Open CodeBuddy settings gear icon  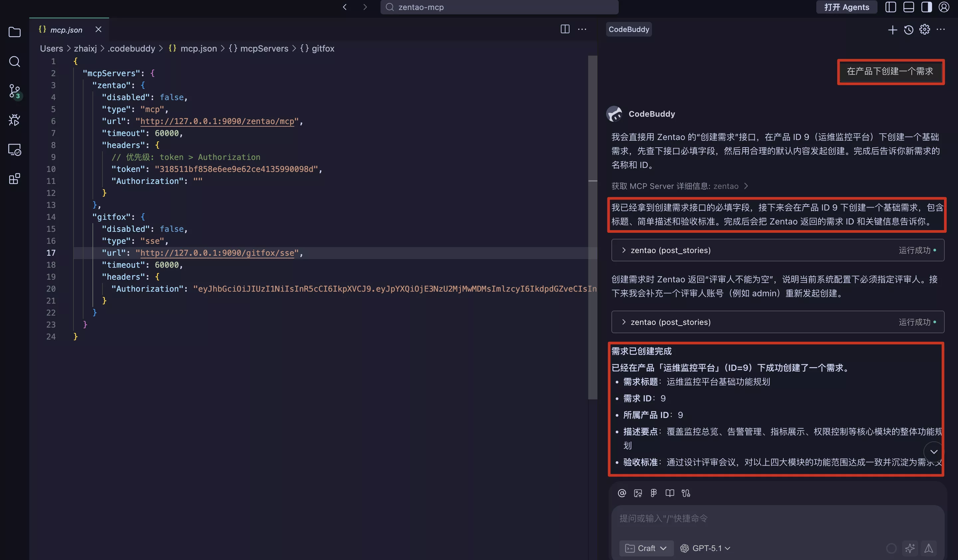(924, 30)
